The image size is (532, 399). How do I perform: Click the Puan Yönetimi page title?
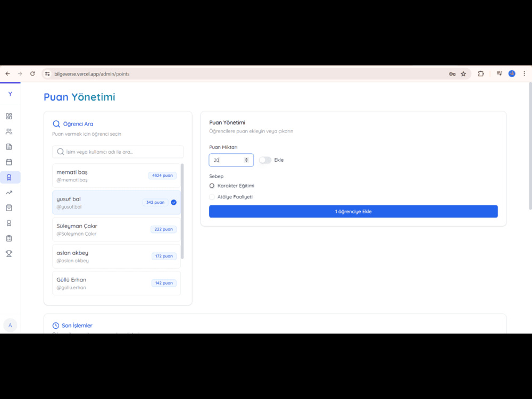tap(79, 97)
